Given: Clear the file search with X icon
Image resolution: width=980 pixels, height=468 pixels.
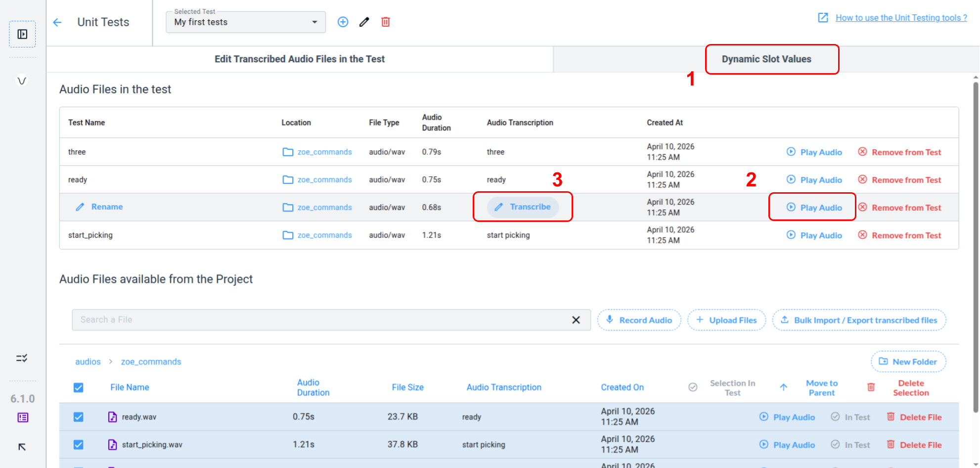Looking at the screenshot, I should (x=576, y=320).
